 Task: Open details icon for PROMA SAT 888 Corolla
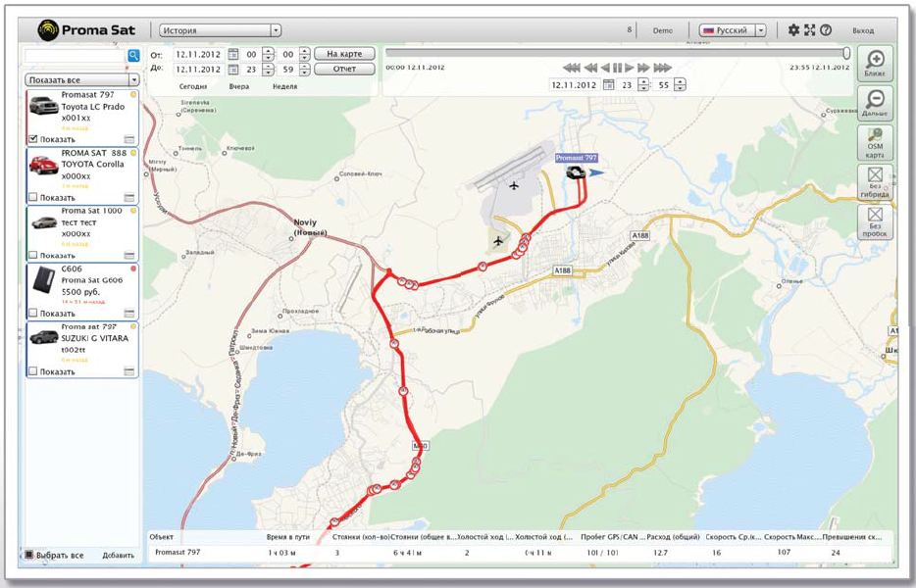tap(129, 197)
